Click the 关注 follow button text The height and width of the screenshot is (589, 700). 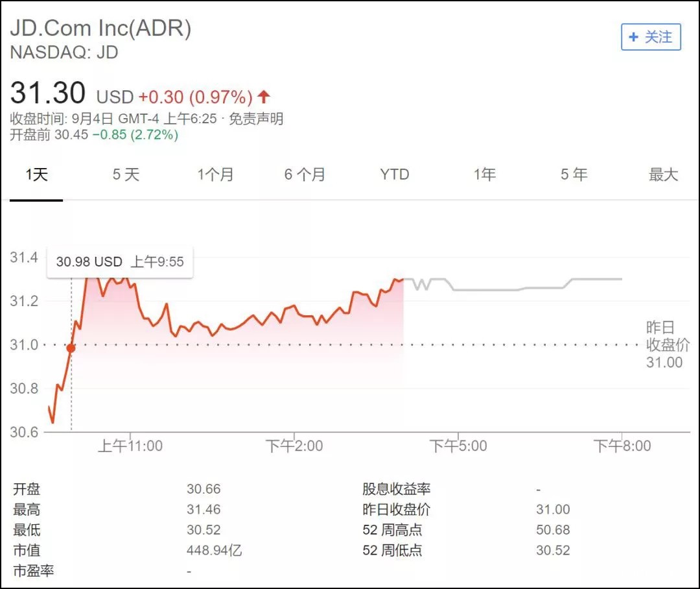[659, 37]
